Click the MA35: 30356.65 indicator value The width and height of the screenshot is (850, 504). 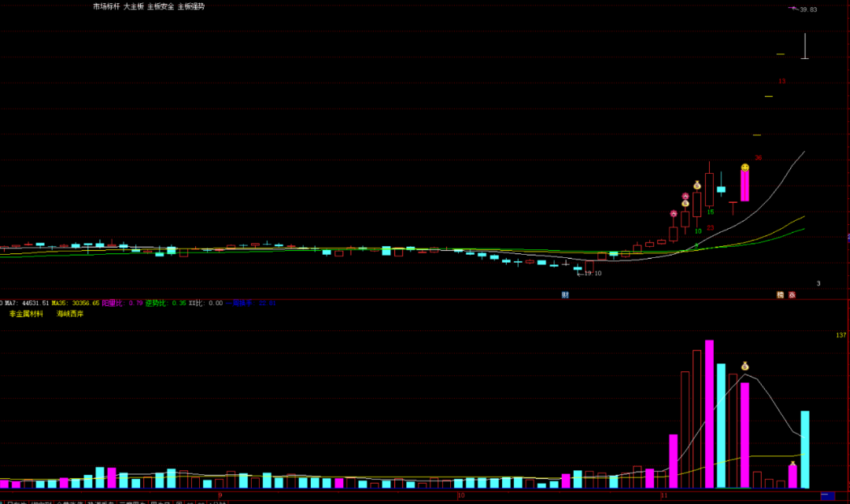tap(76, 304)
